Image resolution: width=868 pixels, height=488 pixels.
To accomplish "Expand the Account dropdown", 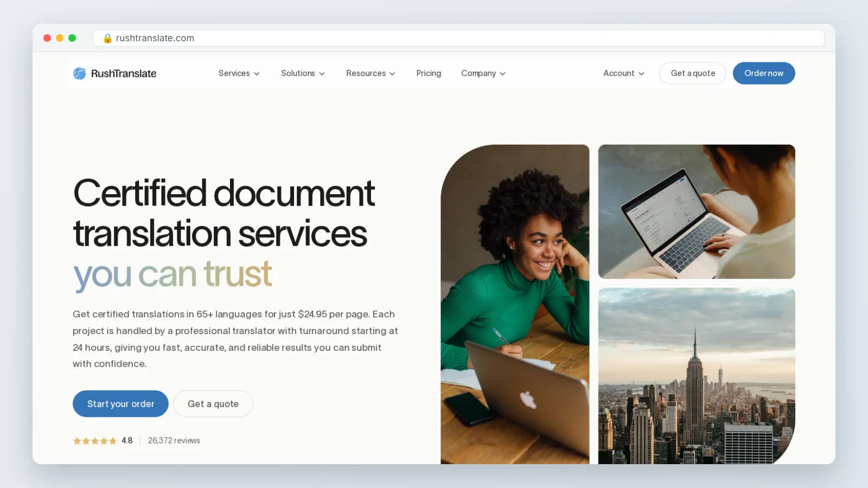I will 624,73.
